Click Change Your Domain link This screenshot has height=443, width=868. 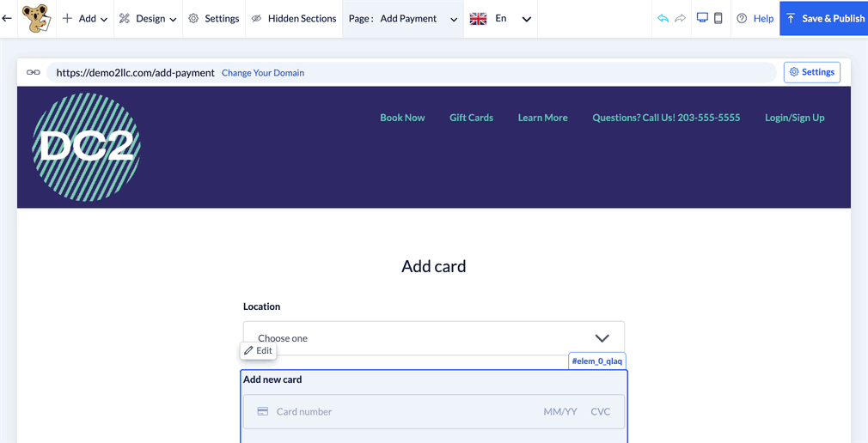[263, 72]
